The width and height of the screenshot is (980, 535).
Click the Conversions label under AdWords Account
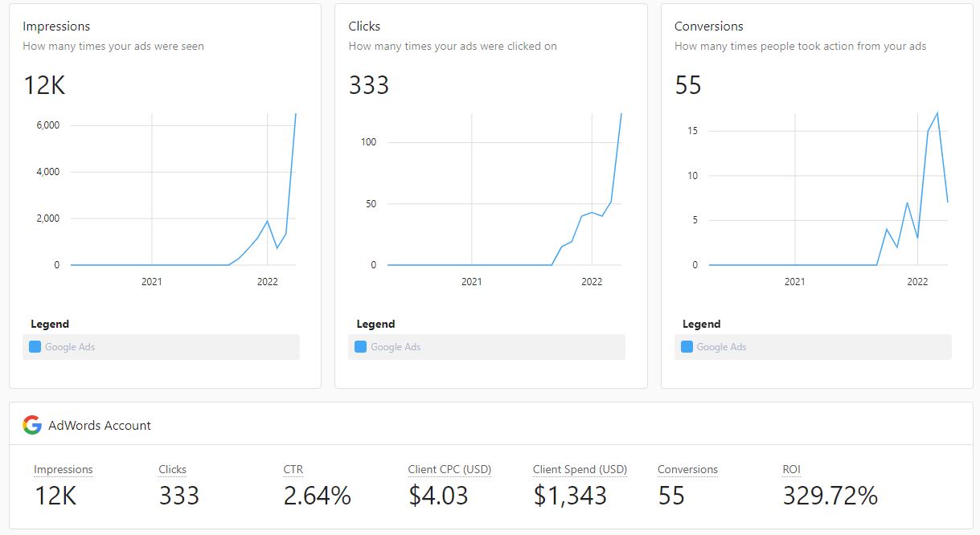point(687,469)
